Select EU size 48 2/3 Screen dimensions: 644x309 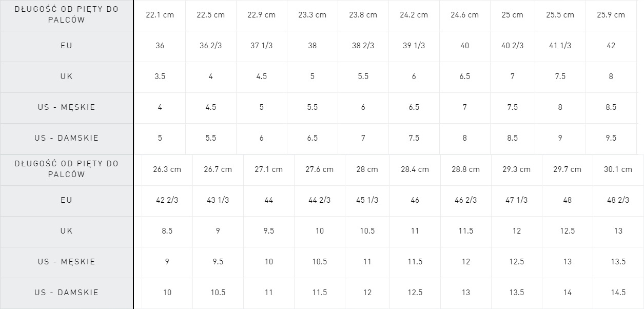pyautogui.click(x=618, y=200)
